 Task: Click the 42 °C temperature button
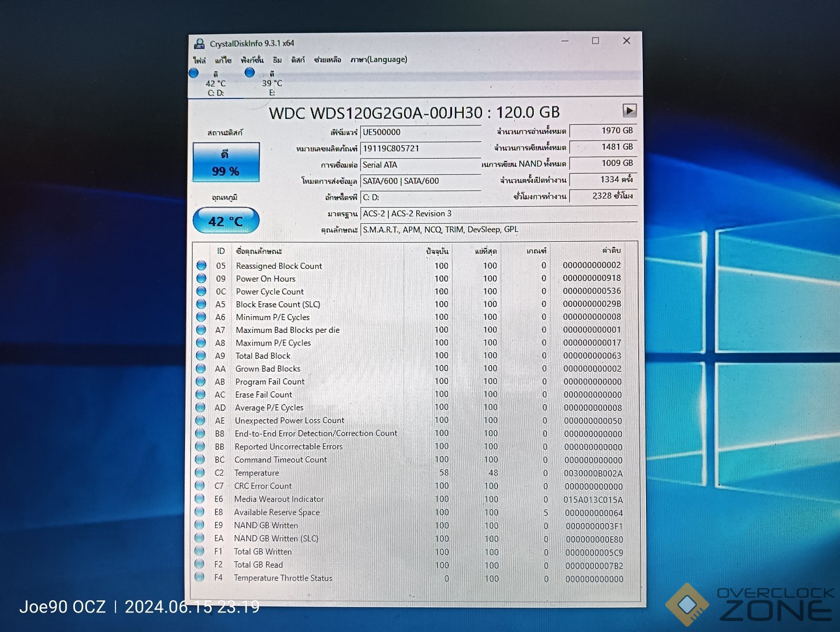coord(226,221)
